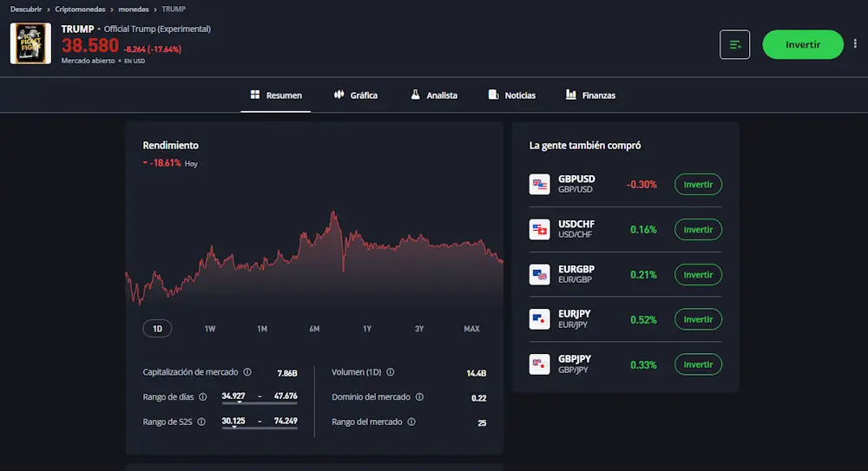Click Invertir button for GBPJPY
Viewport: 868px width, 471px height.
[x=698, y=364]
